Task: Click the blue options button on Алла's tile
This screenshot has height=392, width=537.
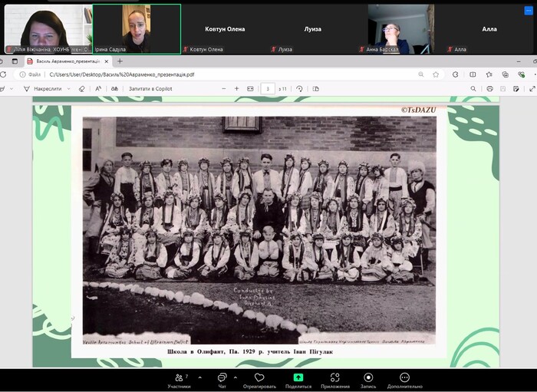Action: (529, 11)
